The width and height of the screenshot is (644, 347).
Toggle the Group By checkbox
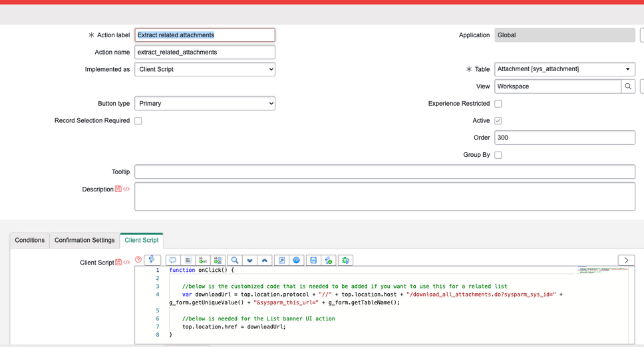(x=498, y=155)
